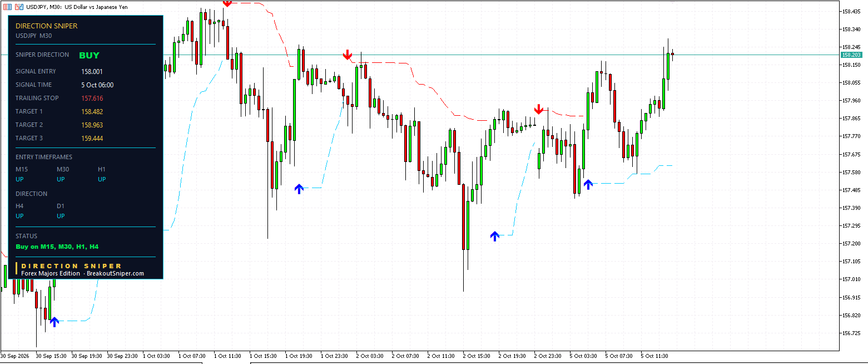Select status text 'Buy on M15, M30, H1, H4'
868x364 pixels.
(x=57, y=247)
